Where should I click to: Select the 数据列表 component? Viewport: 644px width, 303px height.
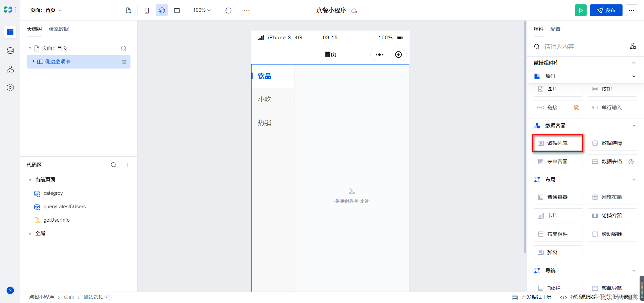(x=558, y=143)
